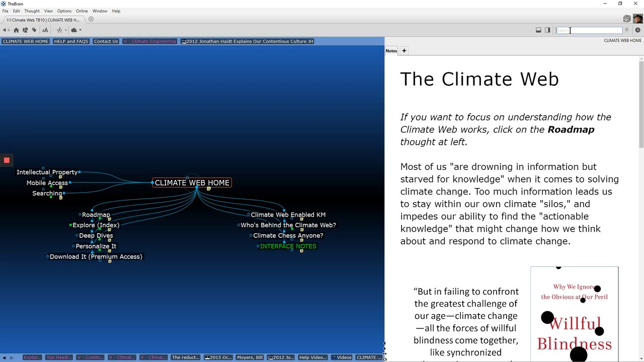Click the BrainBox cube icon
This screenshot has width=644, height=362.
tap(627, 19)
